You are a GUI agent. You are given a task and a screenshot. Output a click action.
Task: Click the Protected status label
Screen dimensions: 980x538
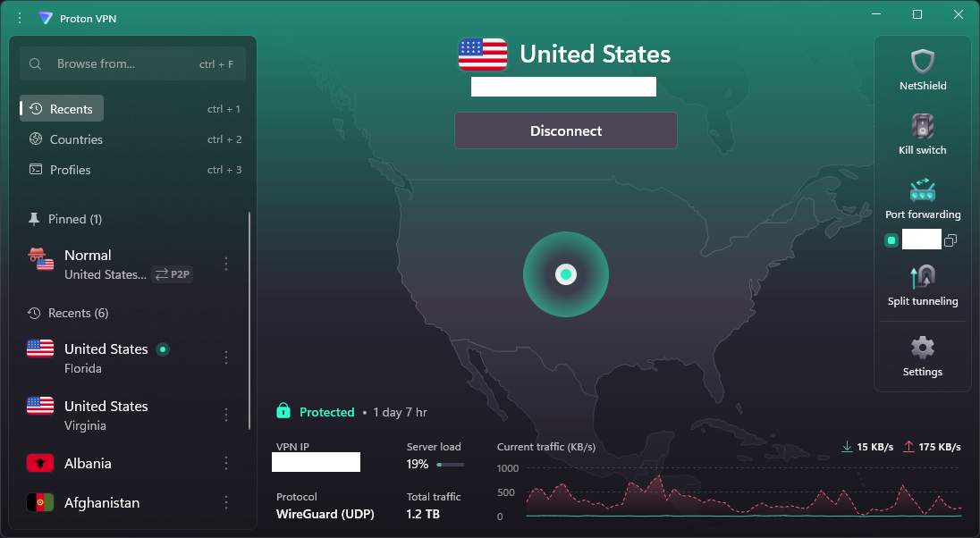tap(327, 412)
